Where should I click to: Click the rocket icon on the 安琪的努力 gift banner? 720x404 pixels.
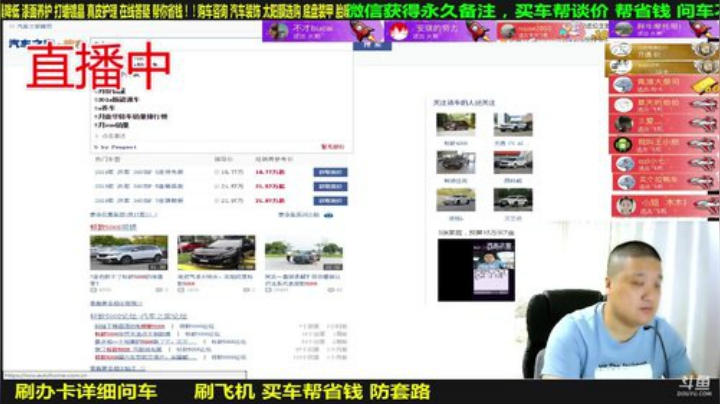coord(478,31)
